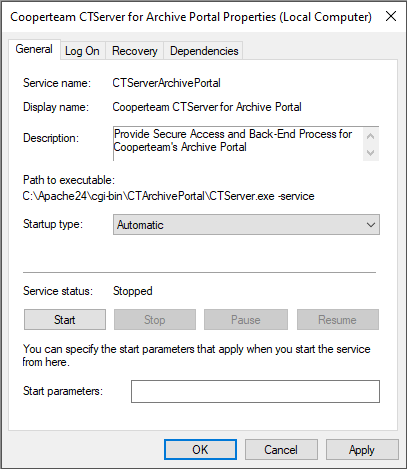The height and width of the screenshot is (469, 407).
Task: Close the properties dialog with X
Action: 391,16
